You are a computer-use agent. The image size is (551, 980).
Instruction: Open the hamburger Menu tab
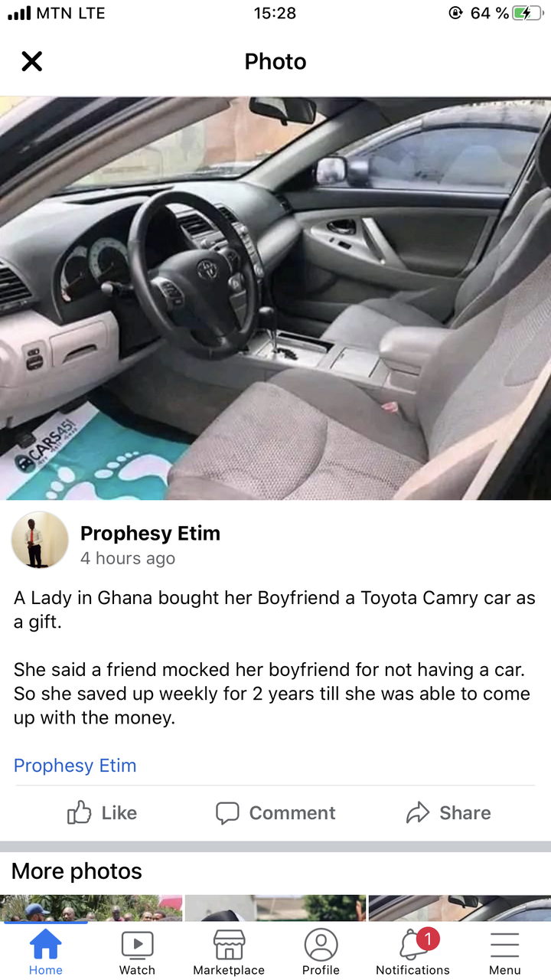[505, 952]
